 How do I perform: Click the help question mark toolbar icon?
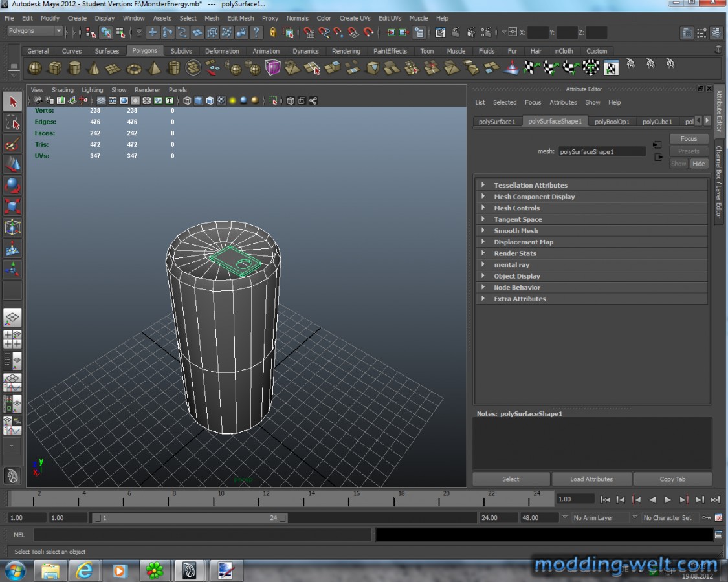point(256,32)
